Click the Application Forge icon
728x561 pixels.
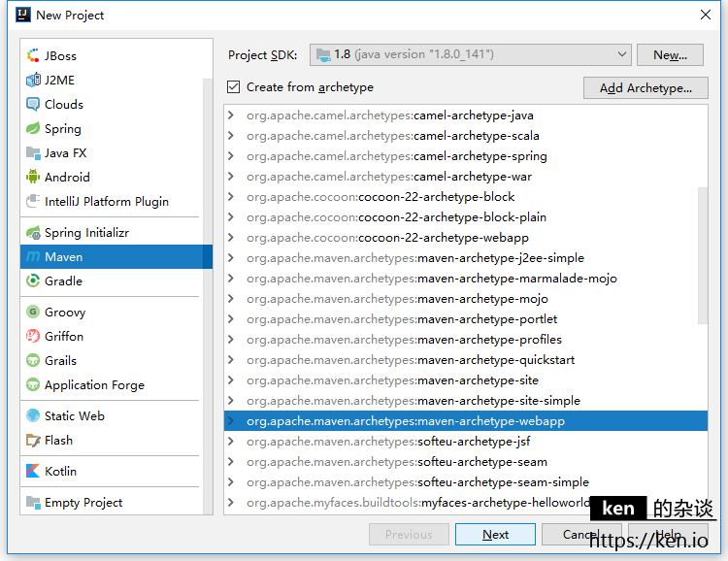33,384
